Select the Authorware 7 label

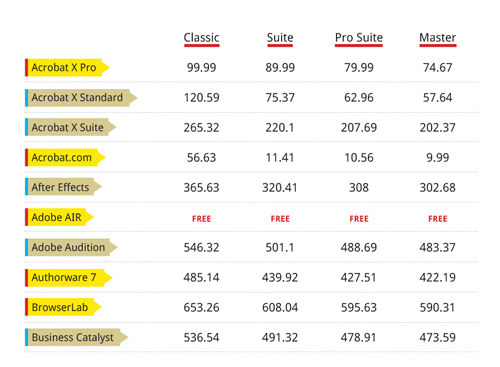[68, 277]
